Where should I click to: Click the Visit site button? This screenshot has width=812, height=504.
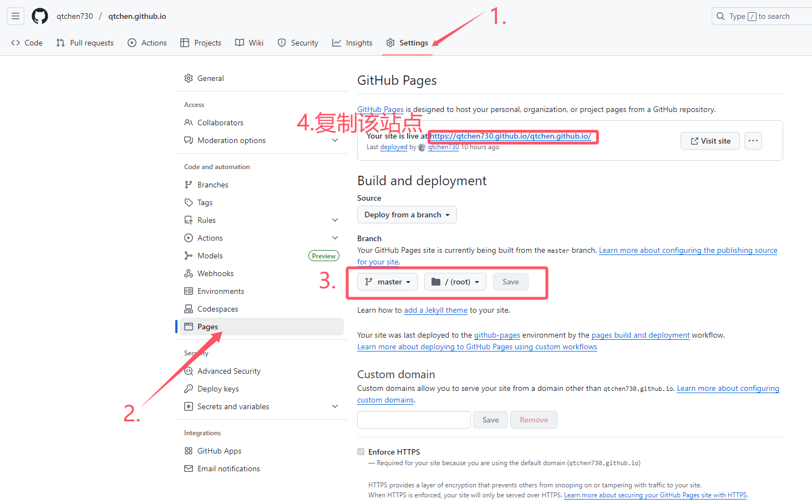pyautogui.click(x=710, y=141)
